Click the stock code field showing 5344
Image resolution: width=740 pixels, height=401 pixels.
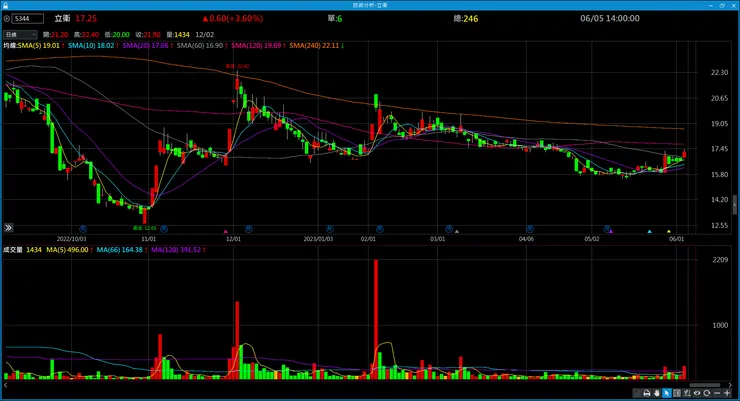click(28, 19)
